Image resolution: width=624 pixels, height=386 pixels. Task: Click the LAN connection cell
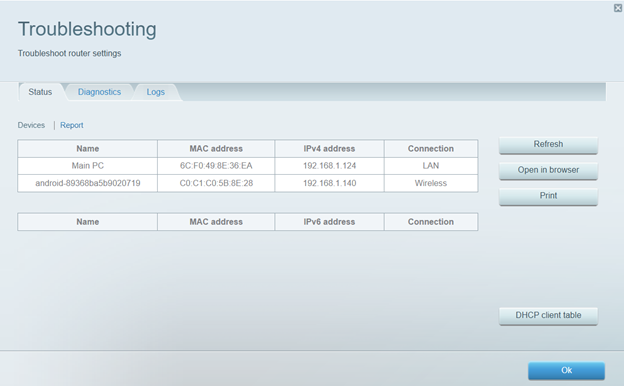click(x=431, y=166)
